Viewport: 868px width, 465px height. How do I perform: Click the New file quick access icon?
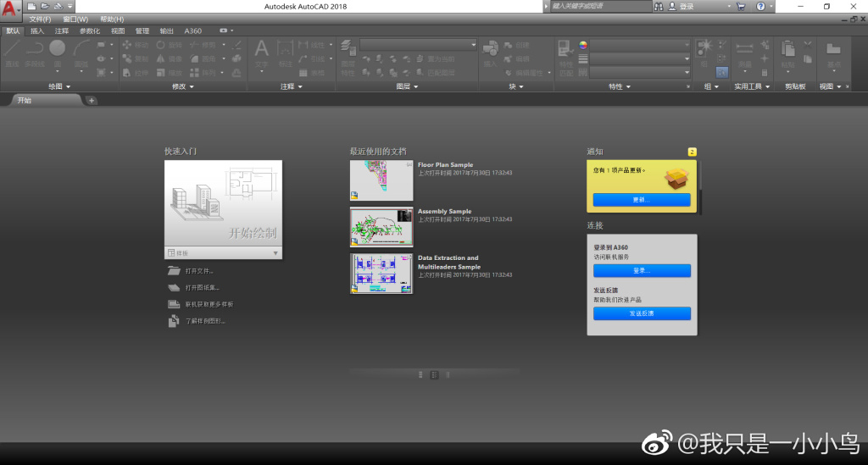tap(32, 7)
